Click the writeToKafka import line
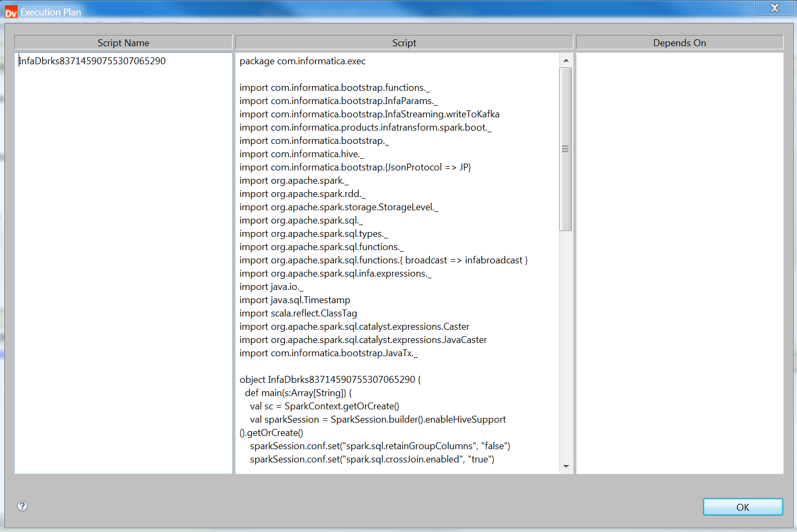 click(369, 114)
